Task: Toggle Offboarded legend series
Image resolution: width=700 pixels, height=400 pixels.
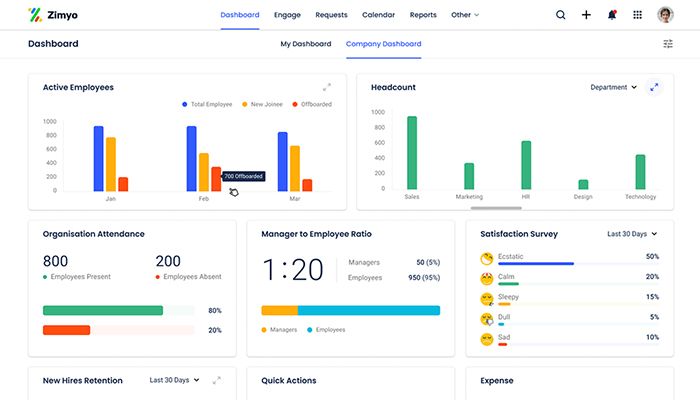Action: click(x=312, y=104)
